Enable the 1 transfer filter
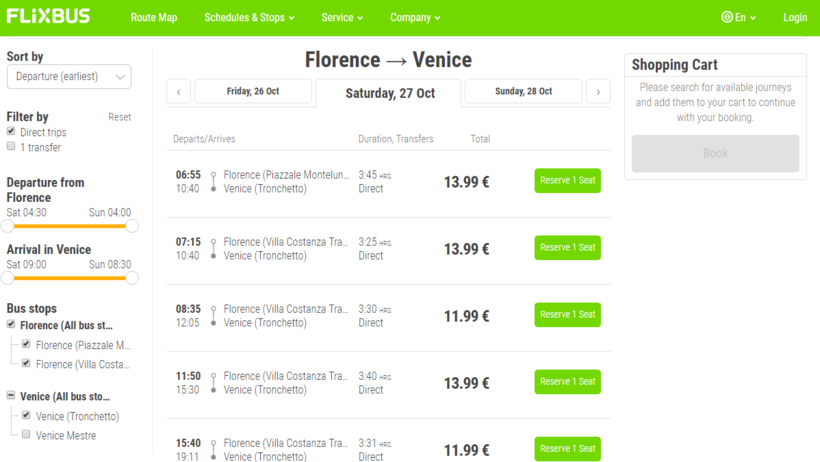The width and height of the screenshot is (820, 462). 11,147
